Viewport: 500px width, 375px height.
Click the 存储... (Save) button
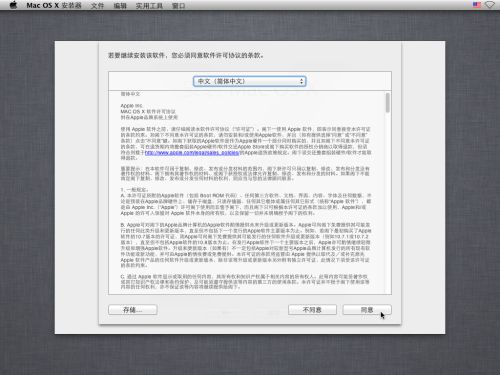(133, 310)
